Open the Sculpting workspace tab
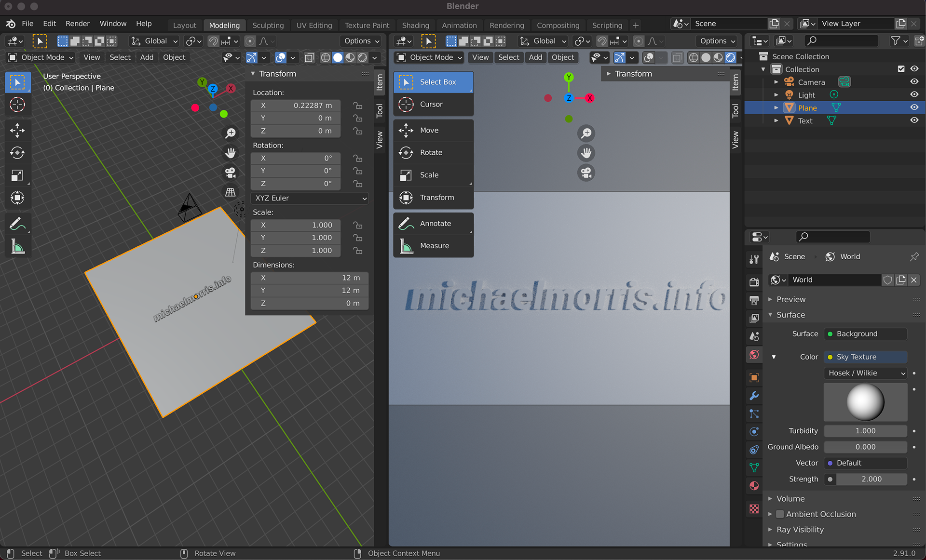This screenshot has width=926, height=560. (x=268, y=26)
